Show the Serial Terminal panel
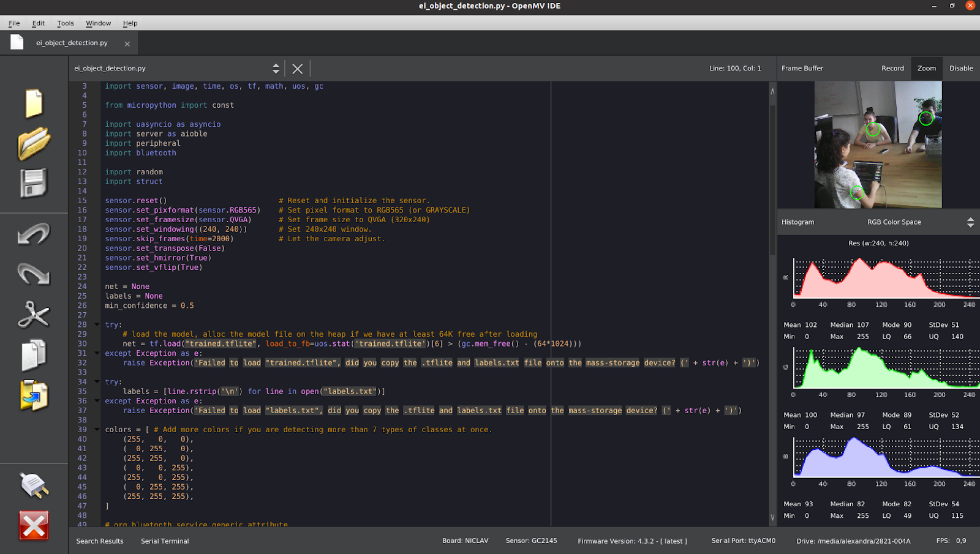The width and height of the screenshot is (980, 554). click(165, 541)
